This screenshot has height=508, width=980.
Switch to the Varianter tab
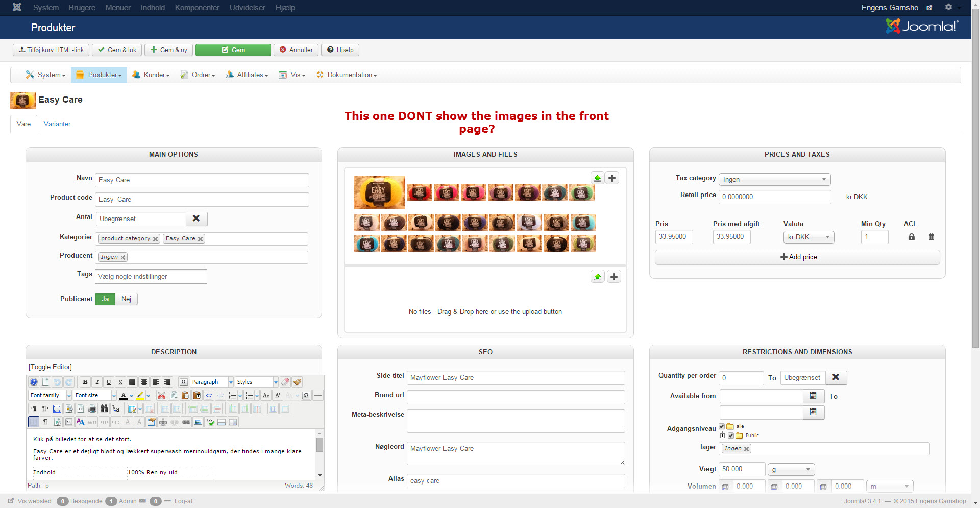pyautogui.click(x=57, y=124)
